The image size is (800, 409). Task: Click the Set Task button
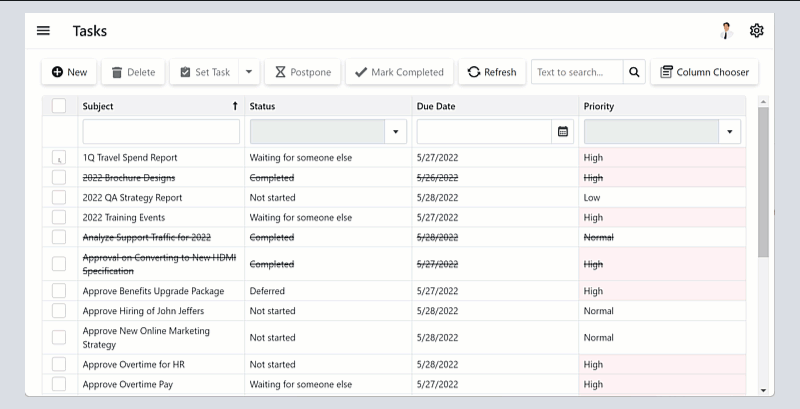coord(205,72)
